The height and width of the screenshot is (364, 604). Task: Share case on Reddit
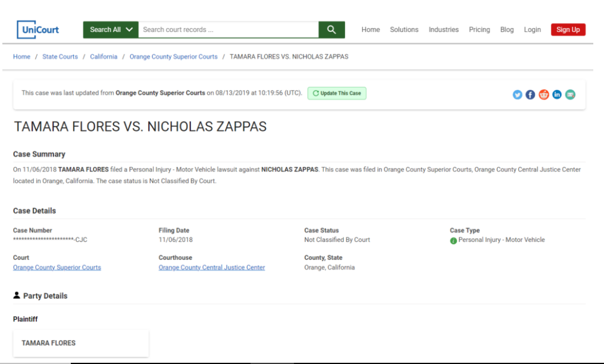(543, 95)
